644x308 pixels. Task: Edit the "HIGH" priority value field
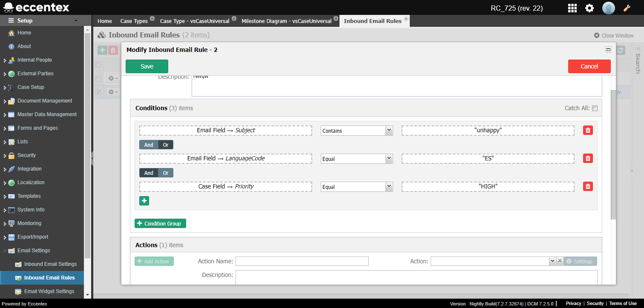coord(488,187)
